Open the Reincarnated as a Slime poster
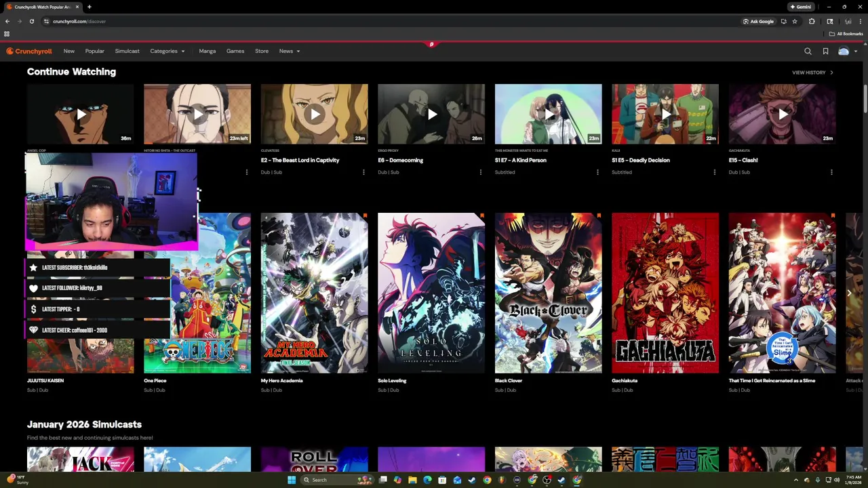This screenshot has width=868, height=488. [782, 293]
